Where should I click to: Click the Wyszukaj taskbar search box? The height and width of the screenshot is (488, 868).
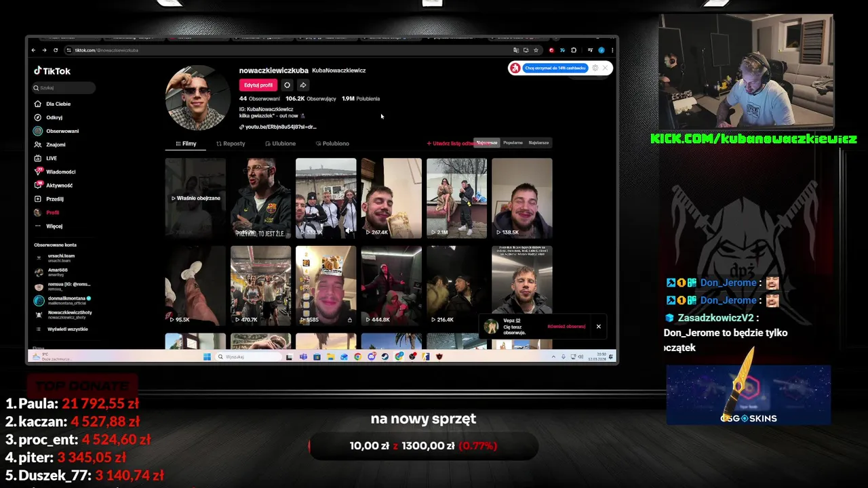click(248, 357)
